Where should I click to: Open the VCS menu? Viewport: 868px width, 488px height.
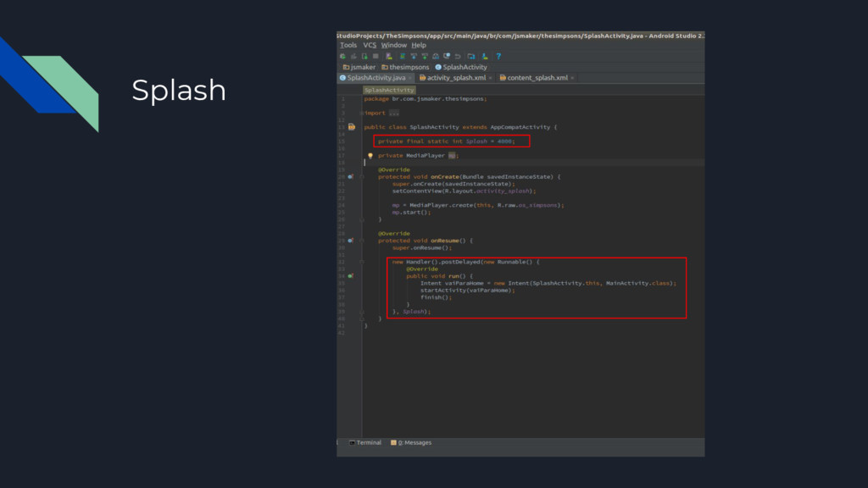(370, 46)
